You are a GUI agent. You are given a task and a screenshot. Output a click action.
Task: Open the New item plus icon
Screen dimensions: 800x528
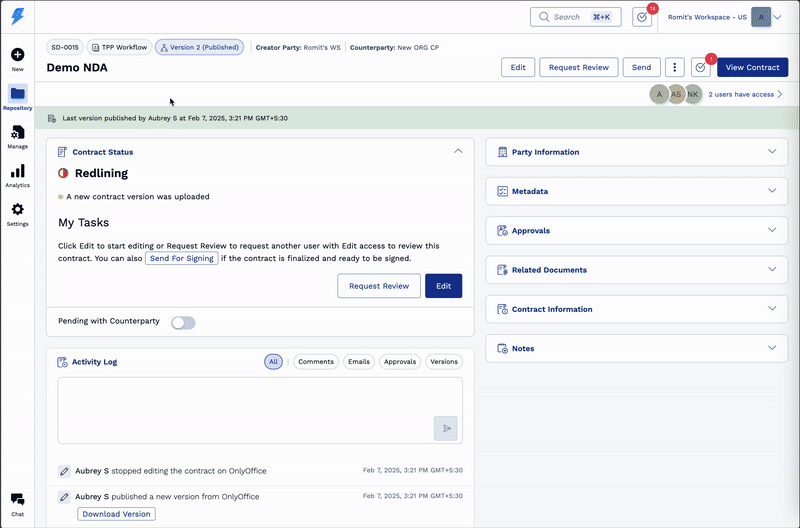pyautogui.click(x=17, y=55)
